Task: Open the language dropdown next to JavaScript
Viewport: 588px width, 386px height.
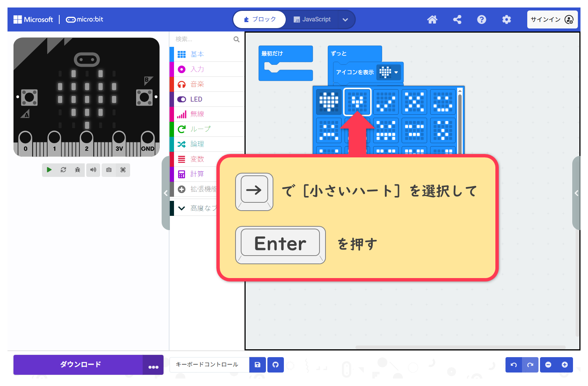Action: pyautogui.click(x=345, y=19)
